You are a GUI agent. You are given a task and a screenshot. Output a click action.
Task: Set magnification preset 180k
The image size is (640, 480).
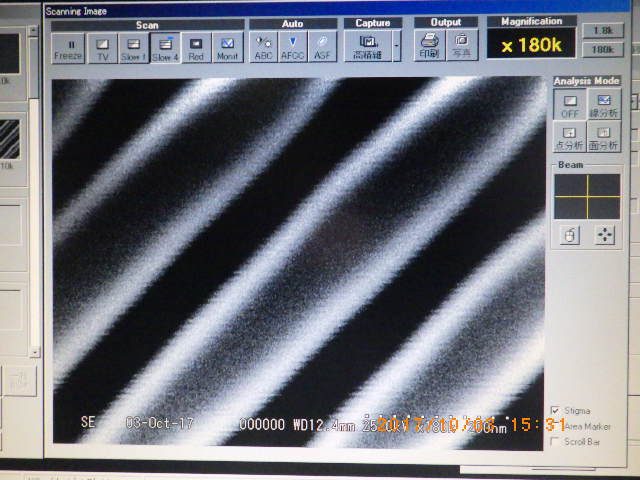tap(603, 49)
